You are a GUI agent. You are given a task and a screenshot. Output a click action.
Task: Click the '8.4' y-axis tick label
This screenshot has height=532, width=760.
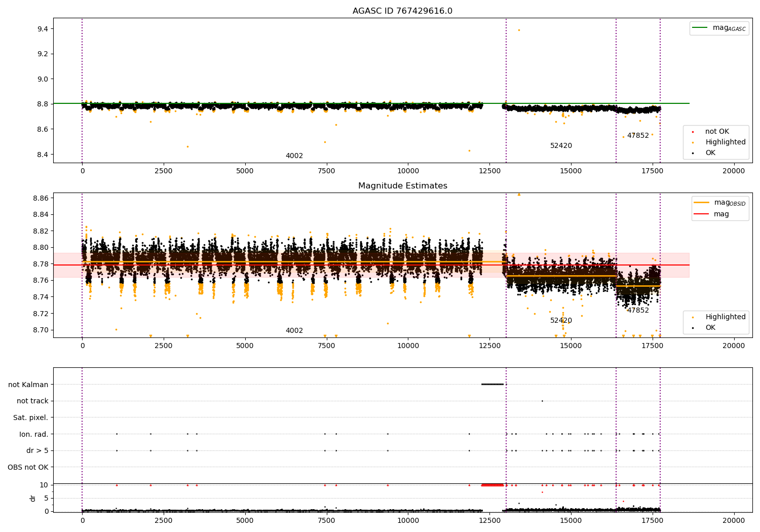pyautogui.click(x=43, y=155)
